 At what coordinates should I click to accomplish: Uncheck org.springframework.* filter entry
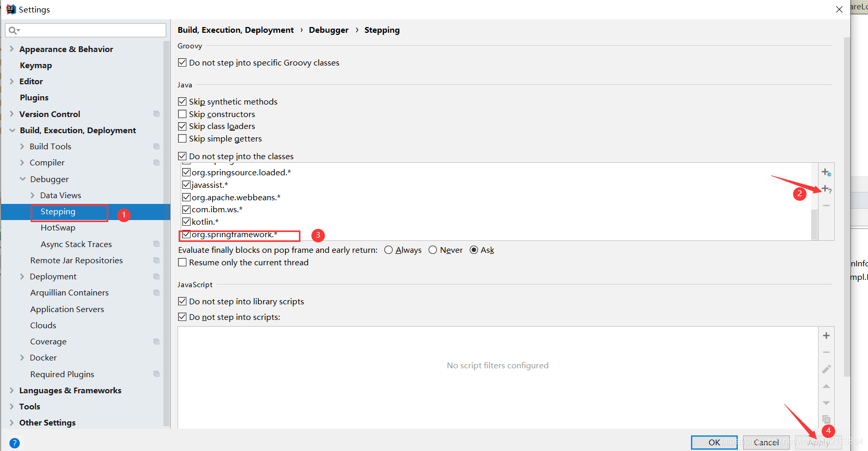186,235
